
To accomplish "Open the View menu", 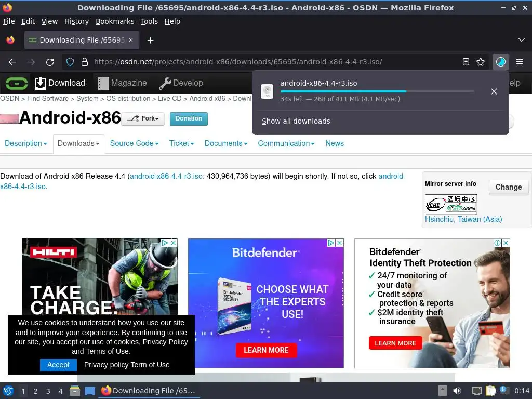I will 49,21.
